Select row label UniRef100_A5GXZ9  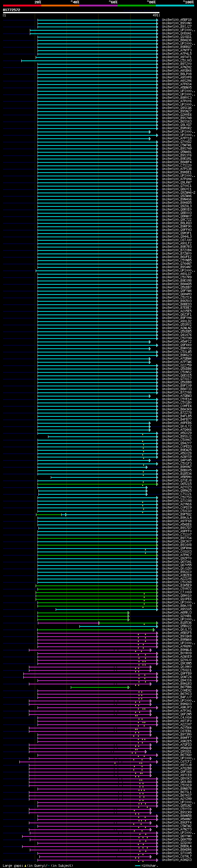[177, 433]
